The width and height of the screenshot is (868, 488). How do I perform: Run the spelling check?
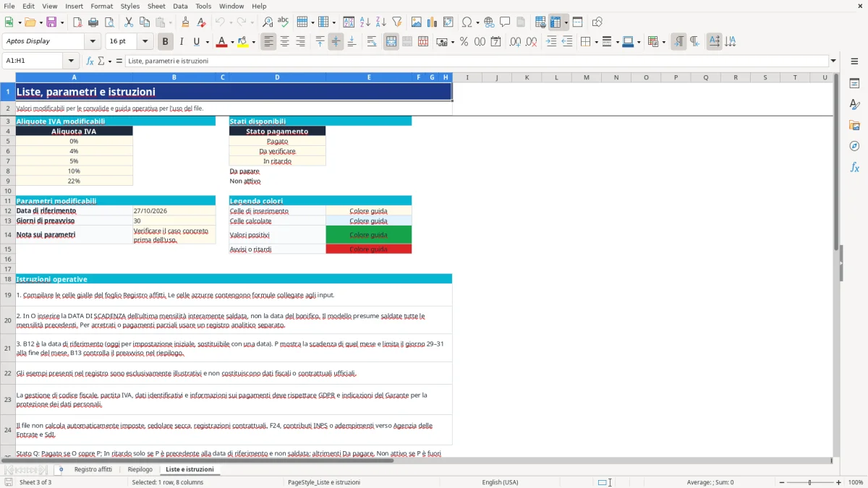click(283, 22)
